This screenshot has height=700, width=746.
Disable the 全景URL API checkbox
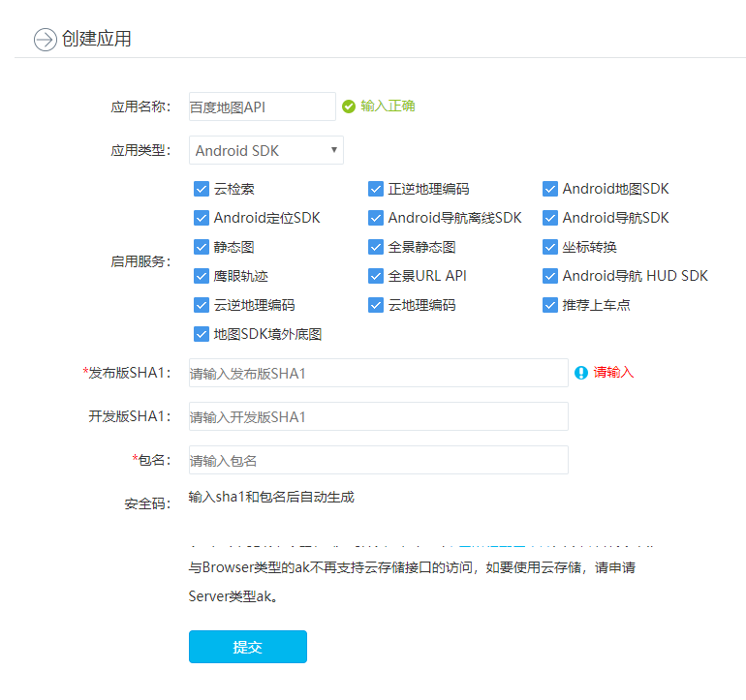coord(376,276)
